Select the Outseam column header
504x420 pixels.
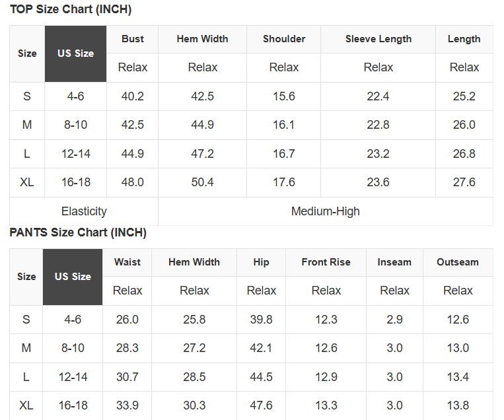point(458,262)
